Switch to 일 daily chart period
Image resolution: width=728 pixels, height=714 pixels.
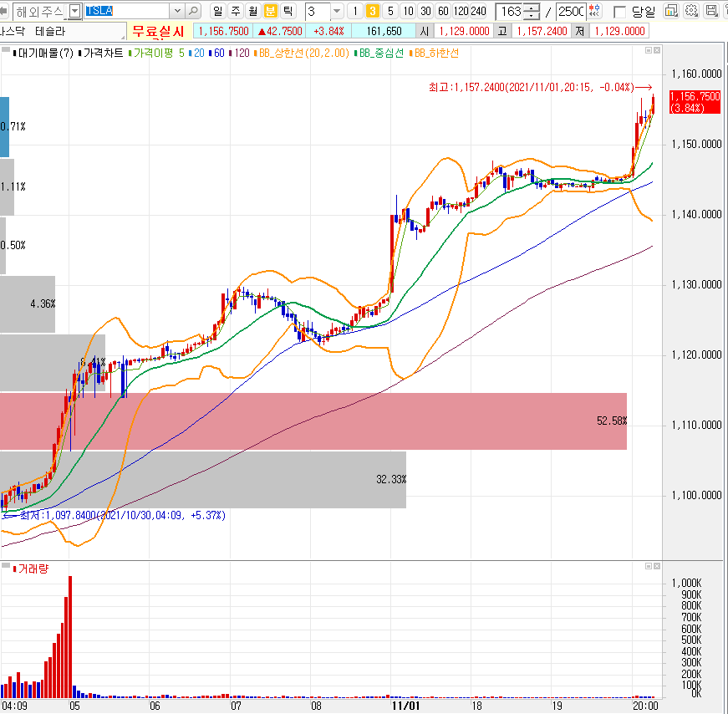coord(217,11)
